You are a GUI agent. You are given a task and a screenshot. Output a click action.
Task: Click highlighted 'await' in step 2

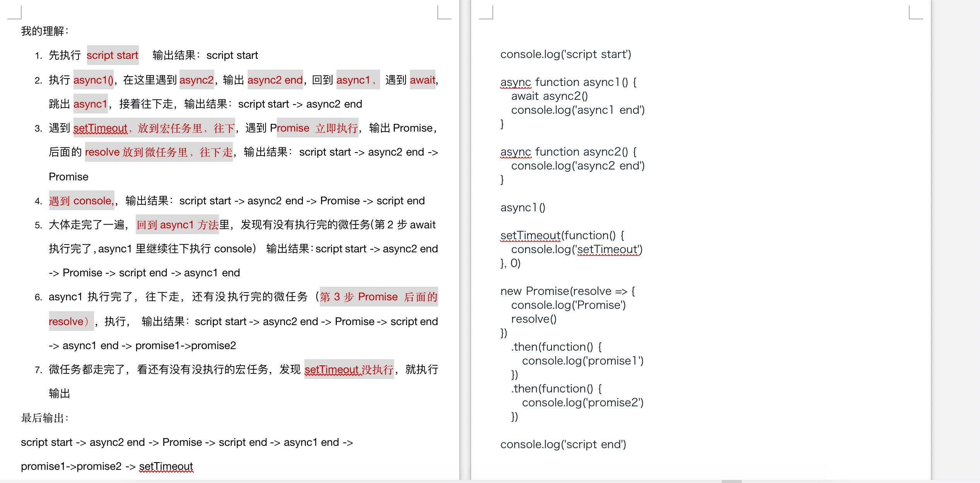point(422,80)
